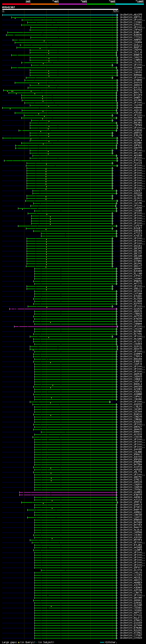
Task: Select hit label UniRef100_B6XHW0
Action: (x=131, y=331)
